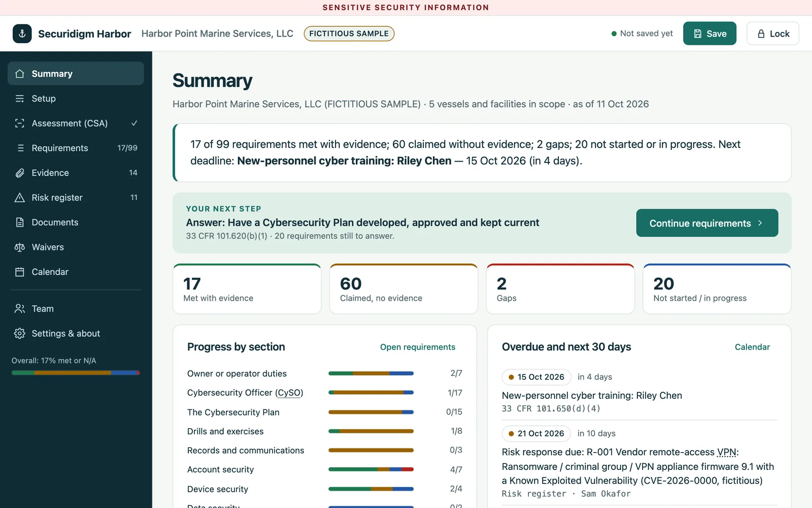Click the 21 Oct 2026 date pill
The height and width of the screenshot is (508, 812).
click(x=536, y=433)
